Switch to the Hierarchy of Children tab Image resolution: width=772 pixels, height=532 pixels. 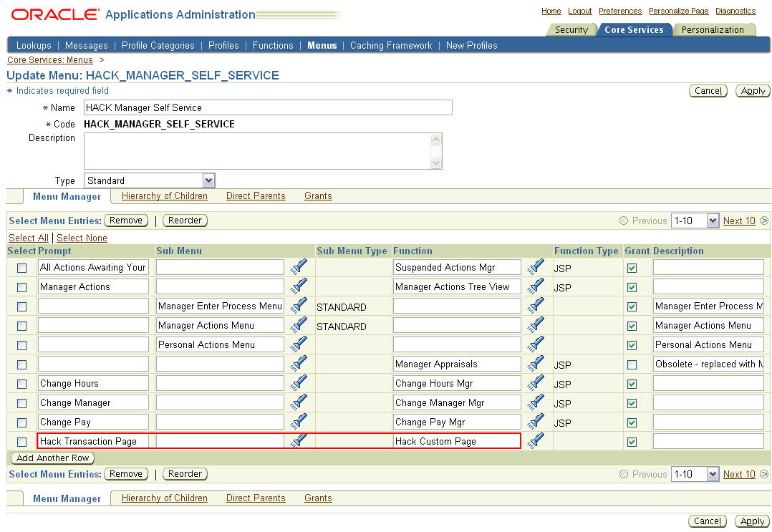(164, 195)
